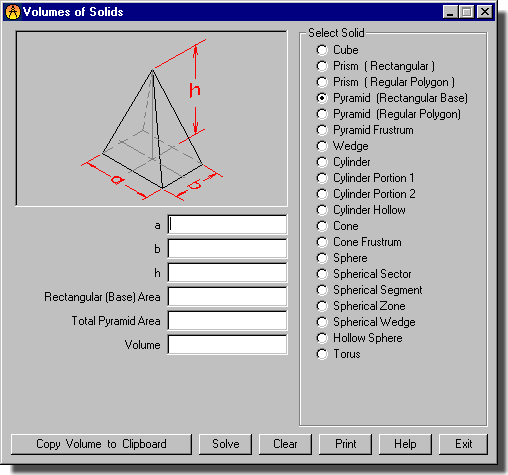Click the Volume result field

tap(227, 345)
